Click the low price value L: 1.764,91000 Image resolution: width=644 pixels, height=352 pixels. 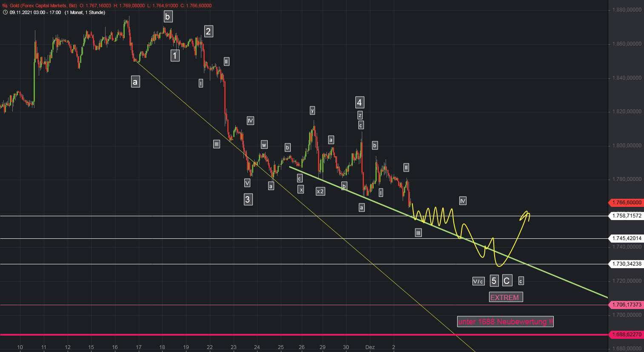click(163, 6)
